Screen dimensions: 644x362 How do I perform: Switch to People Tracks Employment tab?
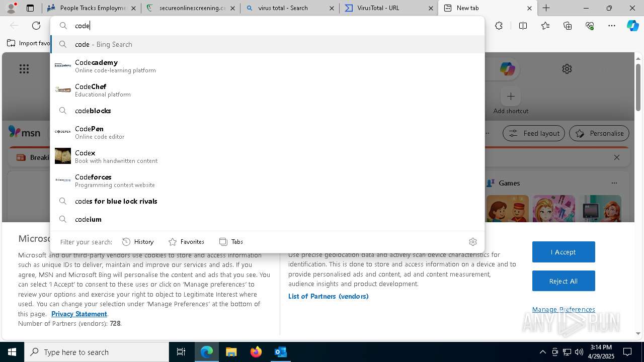pos(92,8)
